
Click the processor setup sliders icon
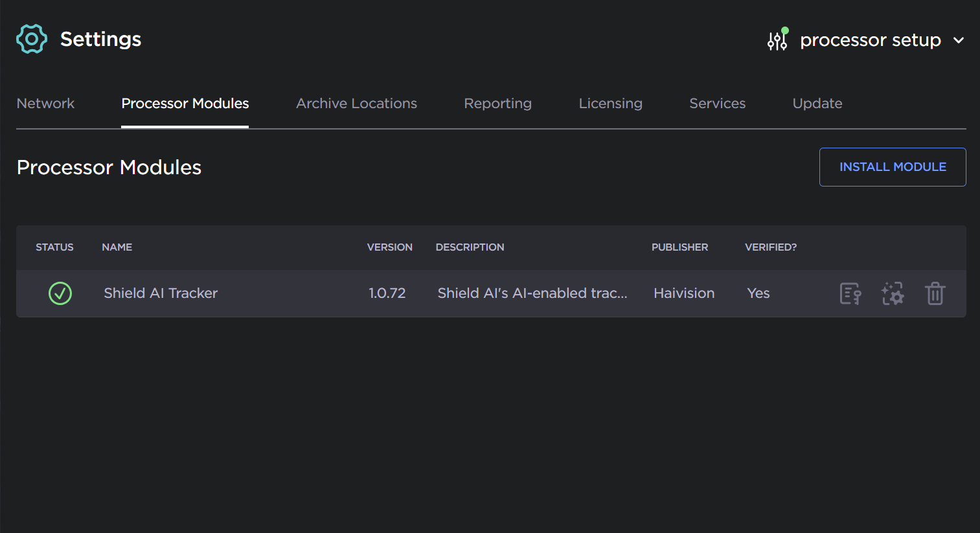click(777, 40)
